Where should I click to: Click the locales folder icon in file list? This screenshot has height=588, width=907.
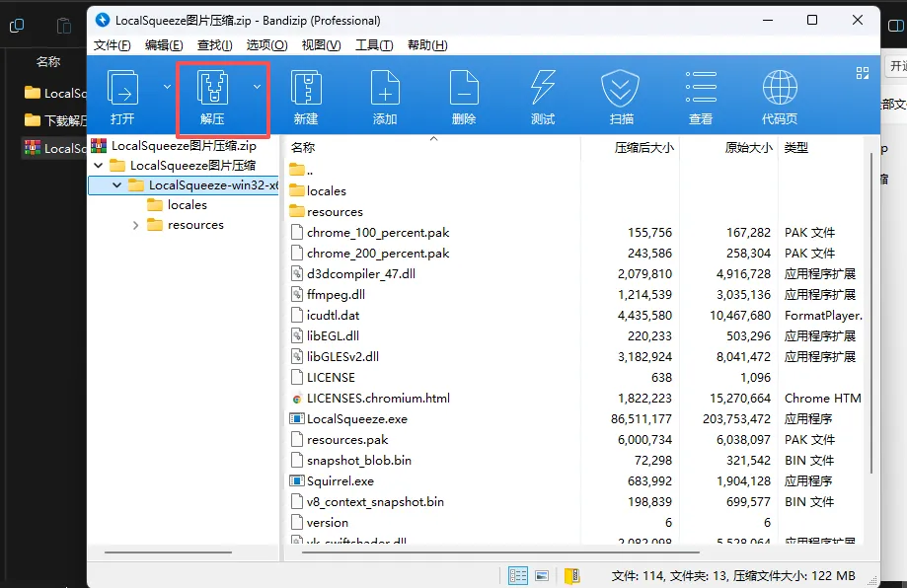click(297, 190)
